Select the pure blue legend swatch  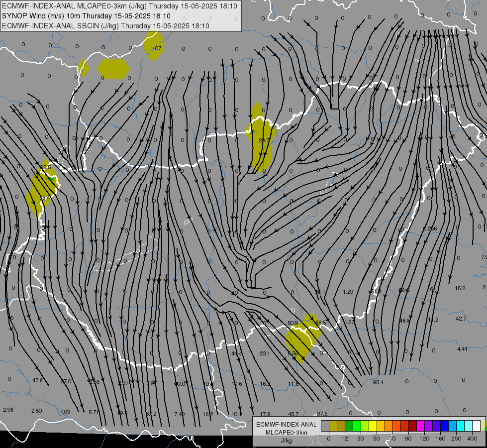[444, 426]
